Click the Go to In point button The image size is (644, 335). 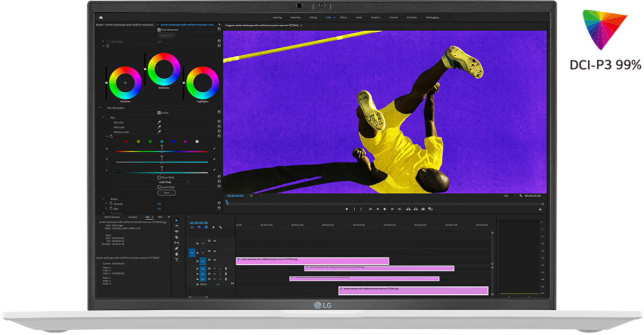click(370, 209)
